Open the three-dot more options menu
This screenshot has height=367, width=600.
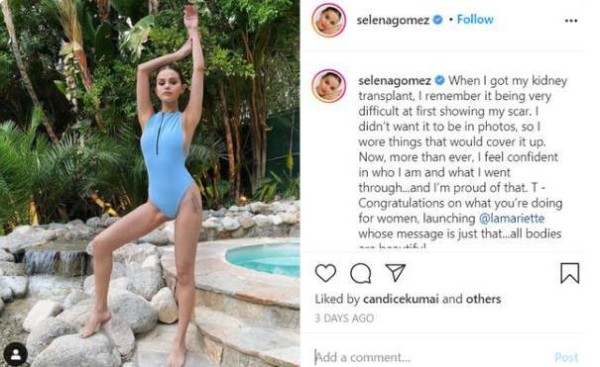pyautogui.click(x=571, y=21)
